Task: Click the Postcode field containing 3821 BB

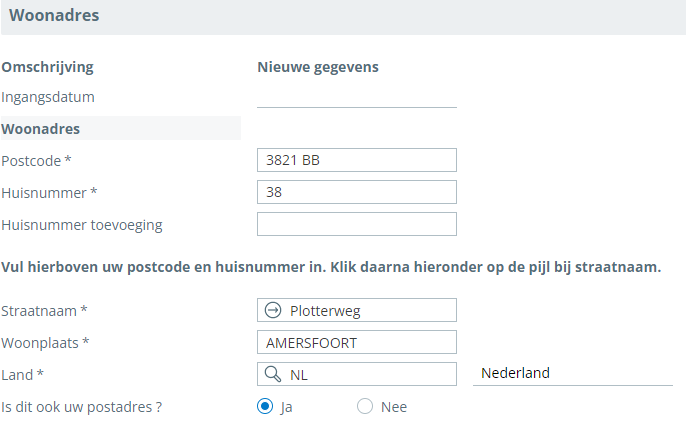Action: [x=356, y=160]
